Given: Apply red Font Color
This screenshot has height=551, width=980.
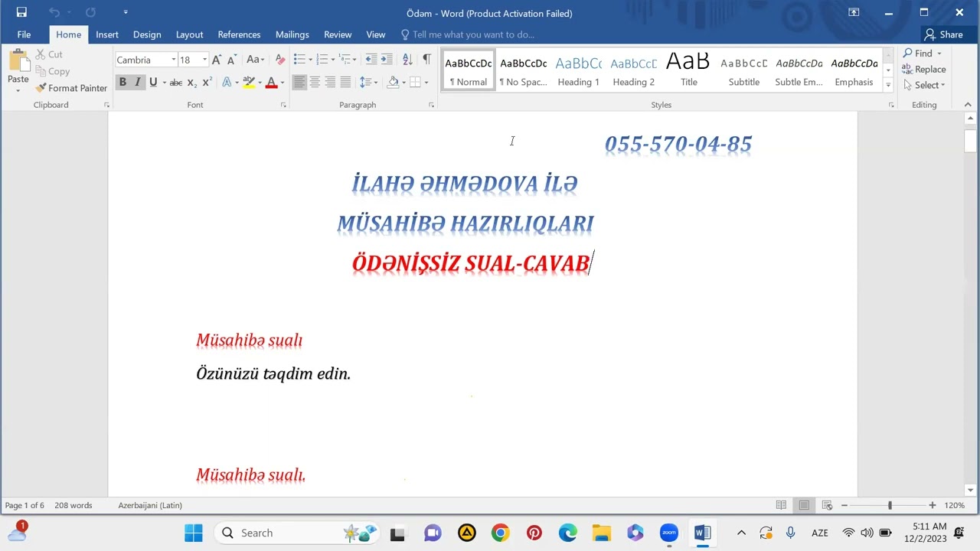Looking at the screenshot, I should point(271,83).
